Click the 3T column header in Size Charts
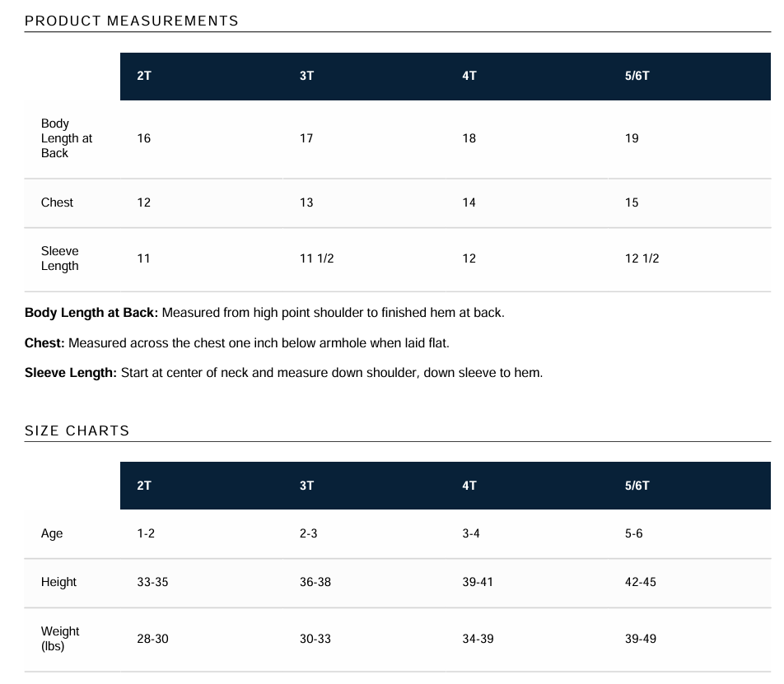784x684 pixels. (306, 486)
